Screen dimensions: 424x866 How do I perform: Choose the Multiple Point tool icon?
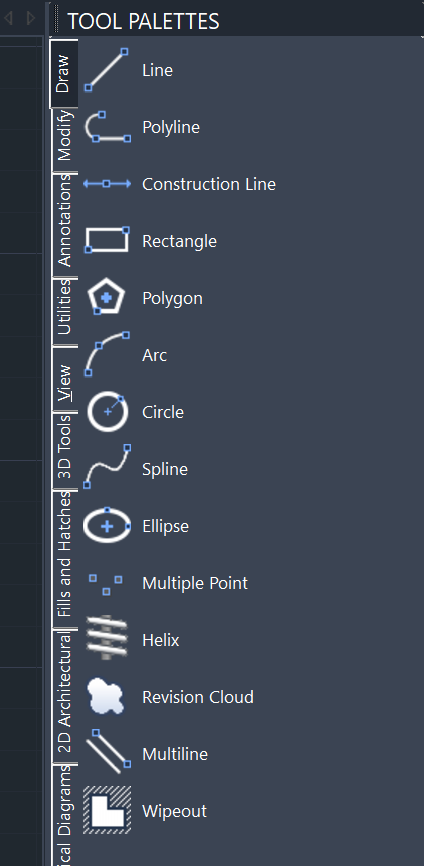(106, 583)
